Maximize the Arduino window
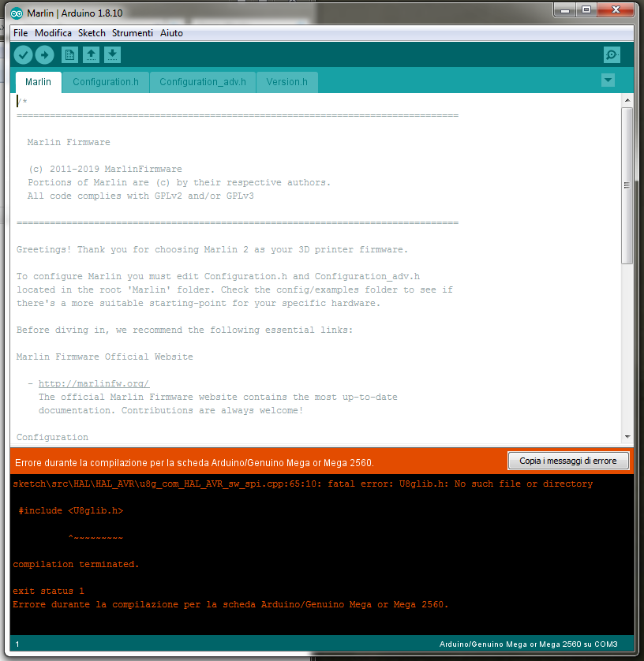The width and height of the screenshot is (644, 661). pyautogui.click(x=586, y=10)
